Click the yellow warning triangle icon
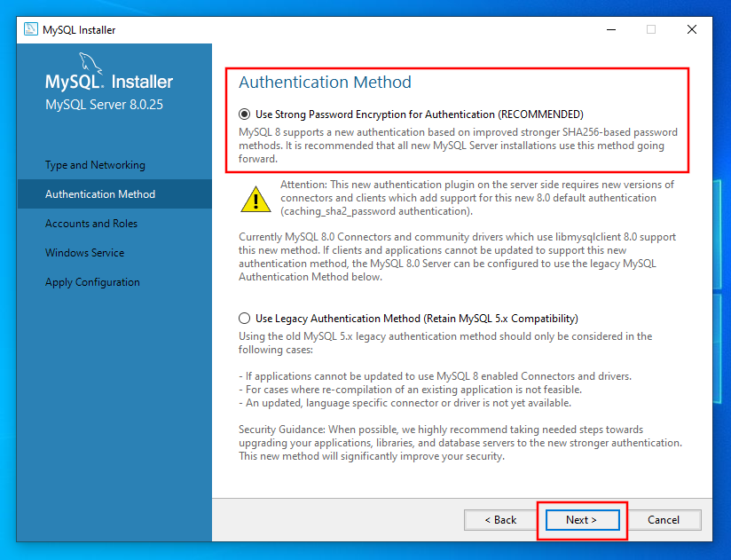 pos(255,199)
